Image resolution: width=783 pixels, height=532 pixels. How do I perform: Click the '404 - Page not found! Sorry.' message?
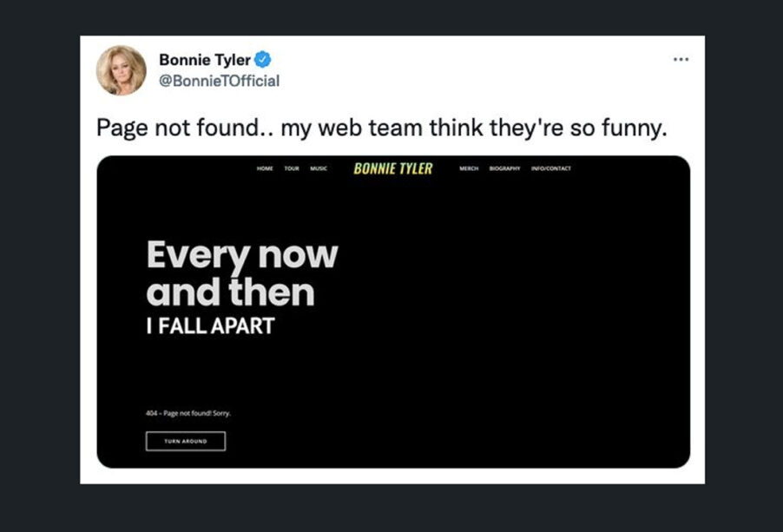coord(188,413)
